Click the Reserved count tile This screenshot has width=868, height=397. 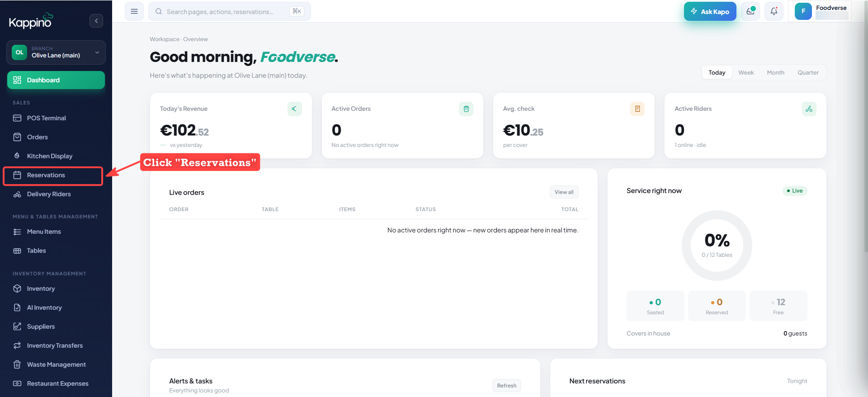pyautogui.click(x=717, y=306)
